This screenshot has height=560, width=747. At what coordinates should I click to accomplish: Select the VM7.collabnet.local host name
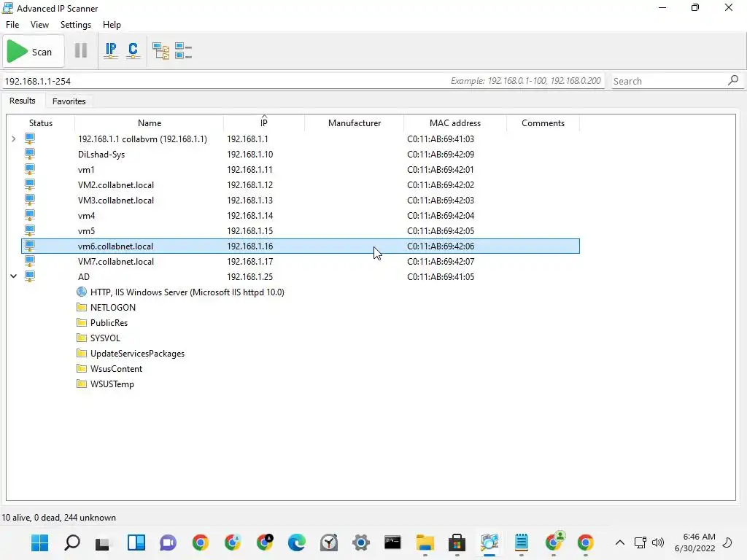116,262
